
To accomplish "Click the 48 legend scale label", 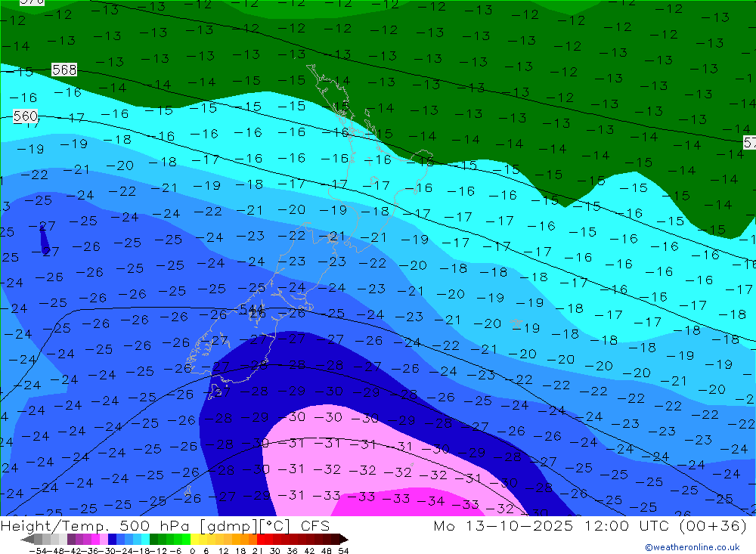I will pyautogui.click(x=327, y=551).
